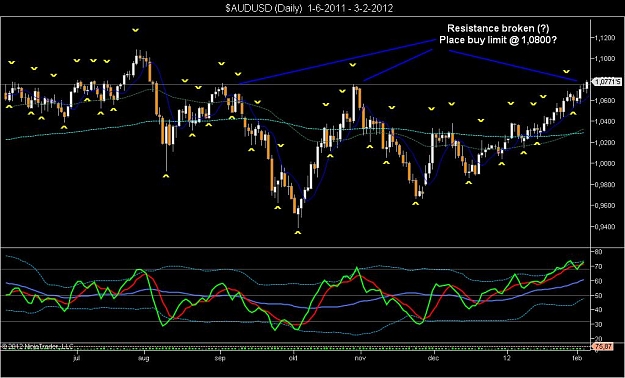Select the swing-low marker below the October low
625x378 pixels.
298,232
